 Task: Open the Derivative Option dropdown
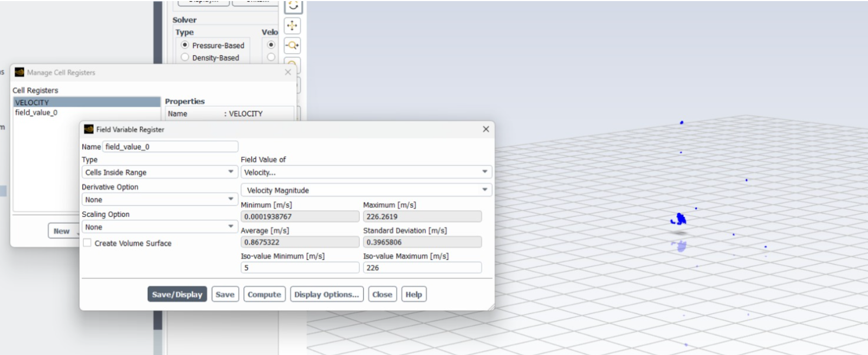click(160, 200)
